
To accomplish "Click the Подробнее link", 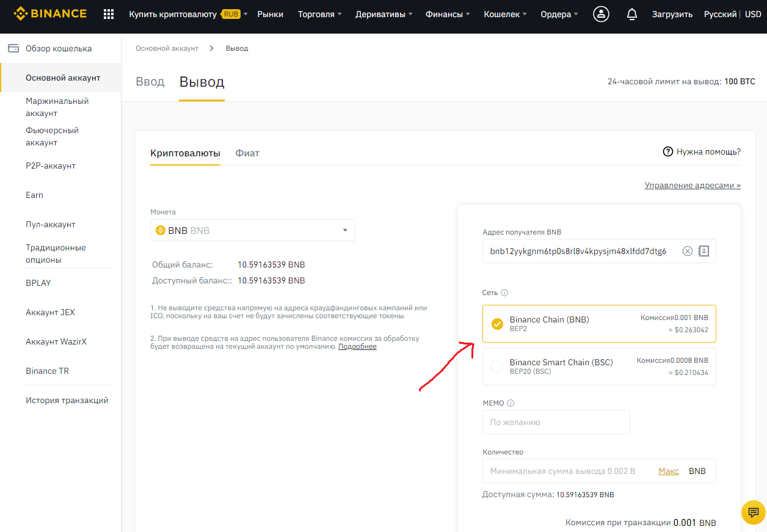I will [357, 346].
